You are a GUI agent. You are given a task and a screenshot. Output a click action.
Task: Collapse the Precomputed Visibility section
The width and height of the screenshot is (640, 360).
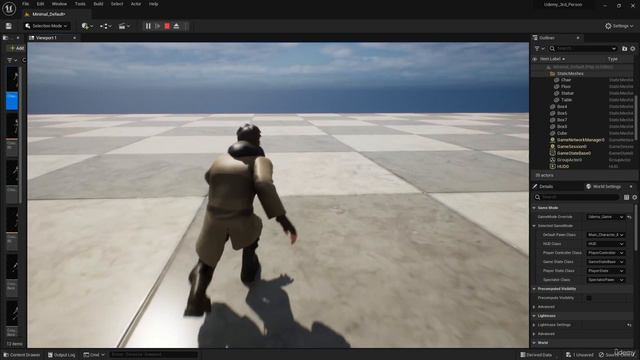pos(534,289)
